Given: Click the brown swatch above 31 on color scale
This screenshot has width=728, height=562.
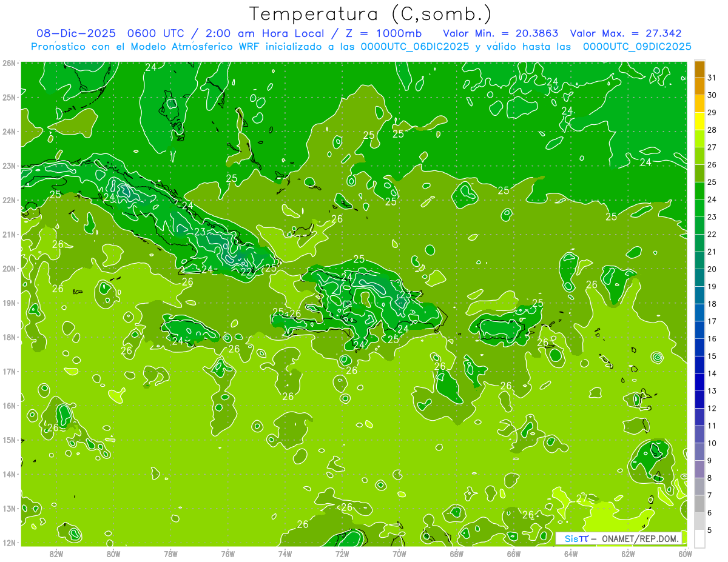Looking at the screenshot, I should point(699,69).
